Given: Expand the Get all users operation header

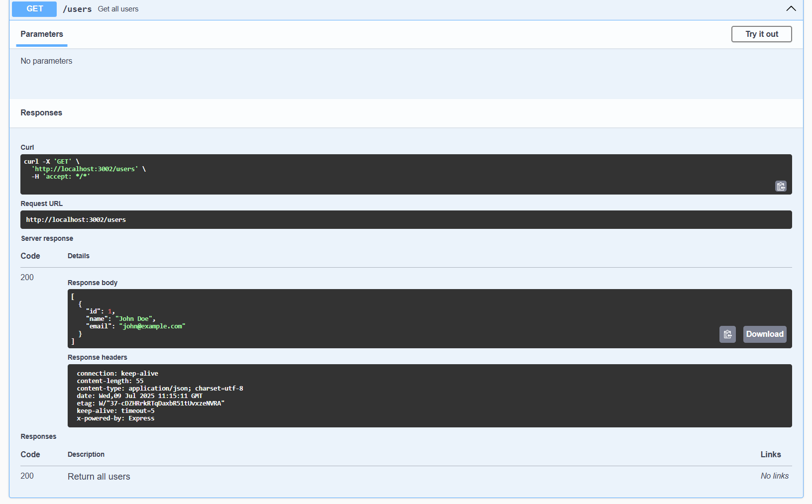Looking at the screenshot, I should point(118,8).
